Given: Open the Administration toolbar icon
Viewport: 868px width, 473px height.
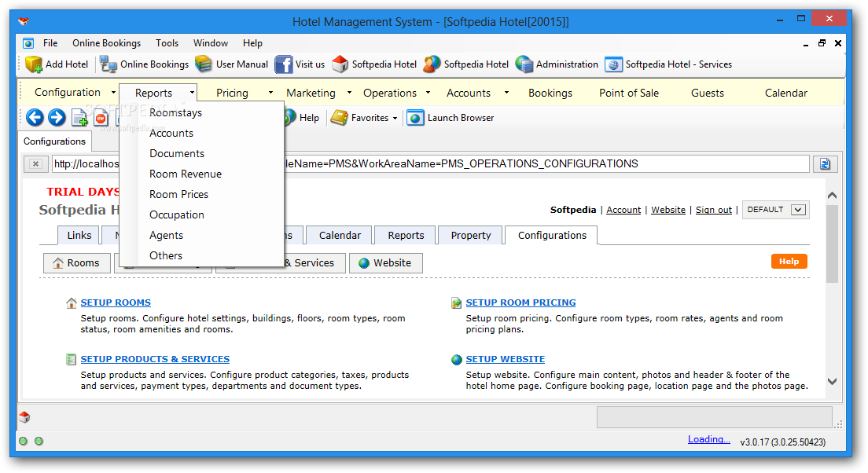Looking at the screenshot, I should pos(524,64).
